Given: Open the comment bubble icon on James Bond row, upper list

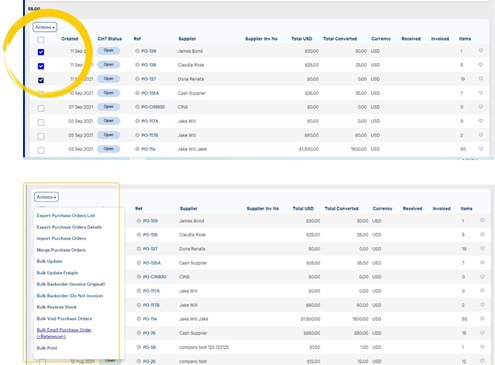Looking at the screenshot, I should (x=481, y=50).
